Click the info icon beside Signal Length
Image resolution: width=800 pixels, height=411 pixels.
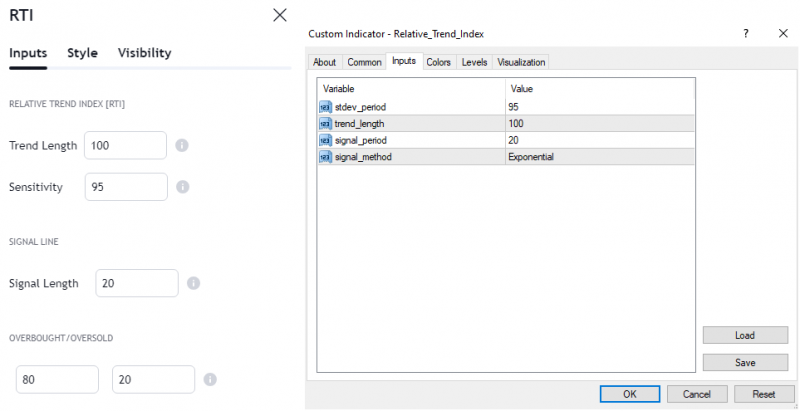(x=193, y=283)
